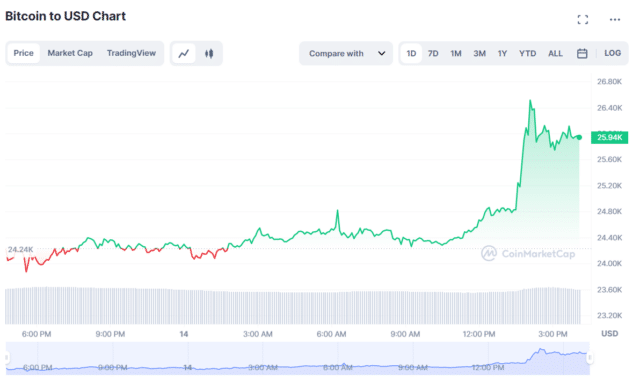Viewport: 640px width, 382px height.
Task: Click the current price 25.94K label
Action: (609, 138)
